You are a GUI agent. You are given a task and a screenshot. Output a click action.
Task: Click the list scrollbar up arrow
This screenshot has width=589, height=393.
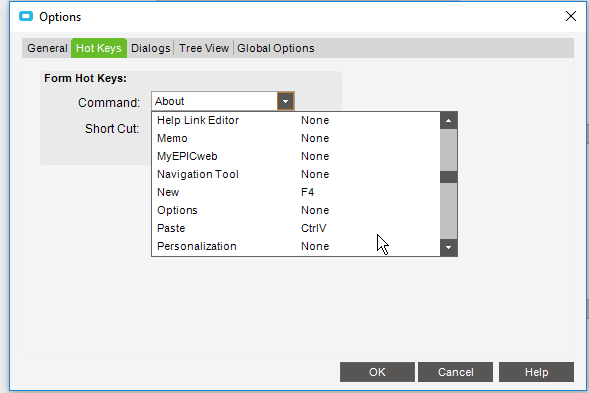(x=449, y=121)
